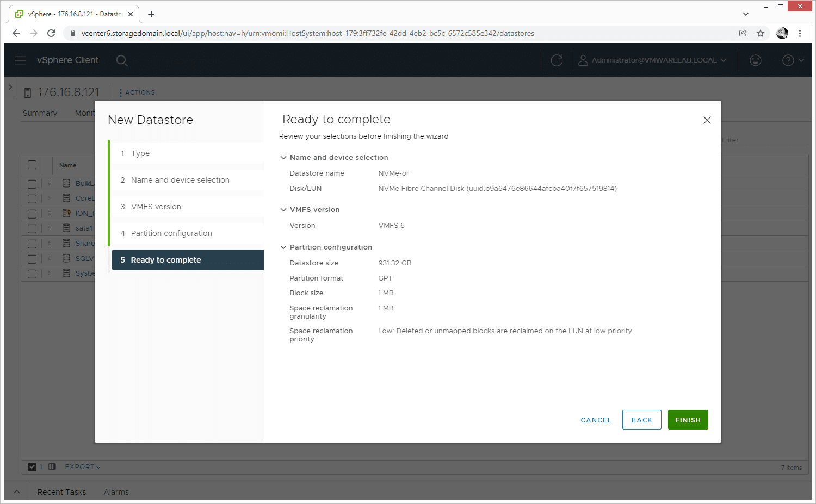Open the EXPORT dropdown
The height and width of the screenshot is (504, 816).
(83, 467)
